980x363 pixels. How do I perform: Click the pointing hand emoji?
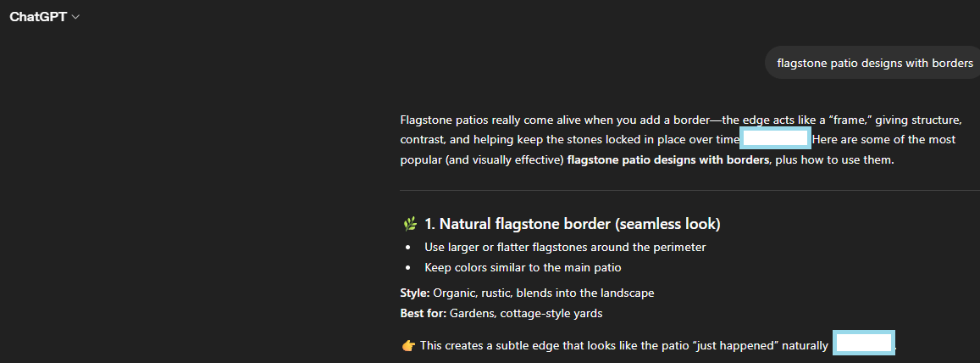click(x=408, y=345)
